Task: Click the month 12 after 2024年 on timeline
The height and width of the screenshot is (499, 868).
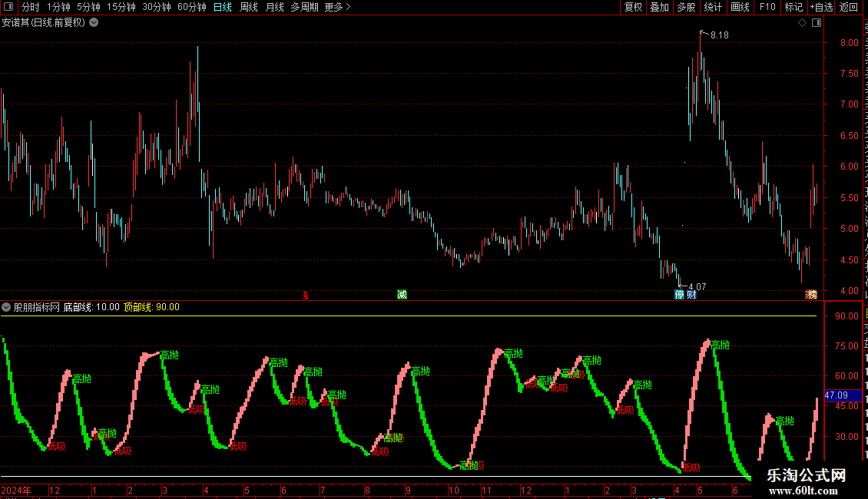Action: 55,490
